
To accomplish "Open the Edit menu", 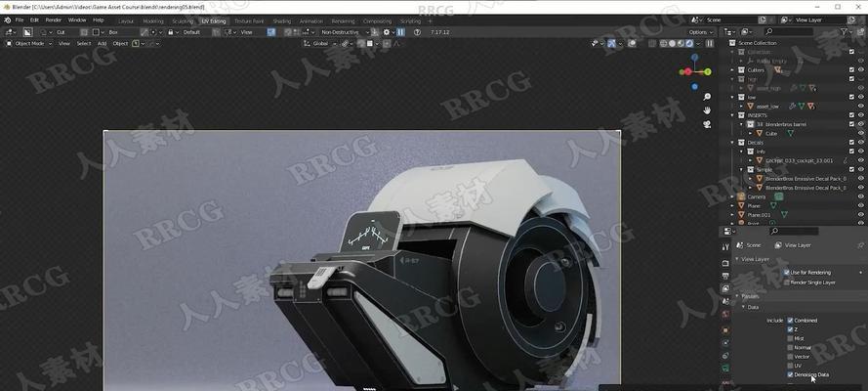I will [34, 20].
